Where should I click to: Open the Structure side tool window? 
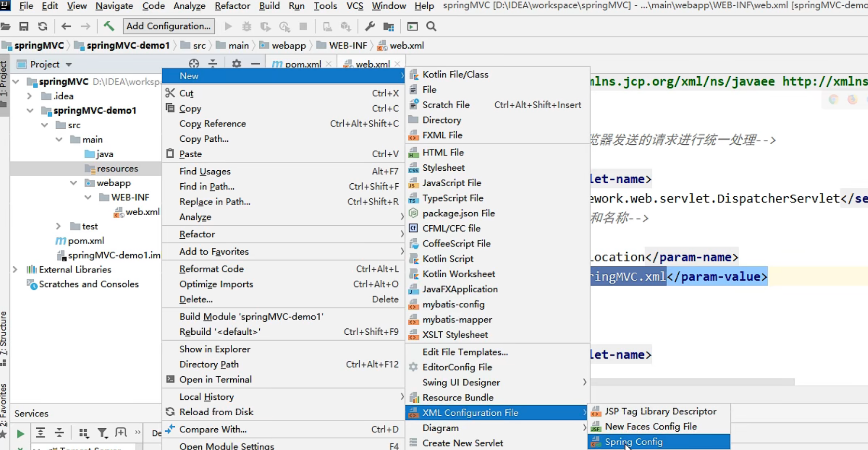[x=4, y=339]
